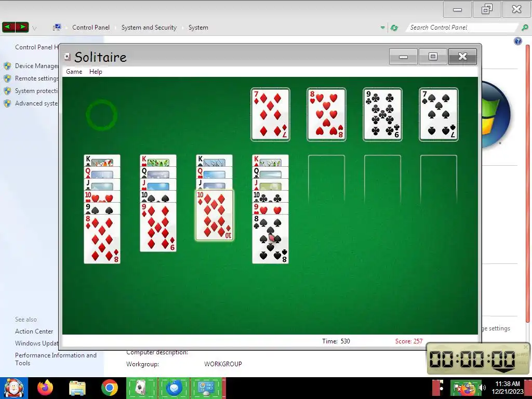Open Device Manager link
The width and height of the screenshot is (532, 399).
(37, 66)
